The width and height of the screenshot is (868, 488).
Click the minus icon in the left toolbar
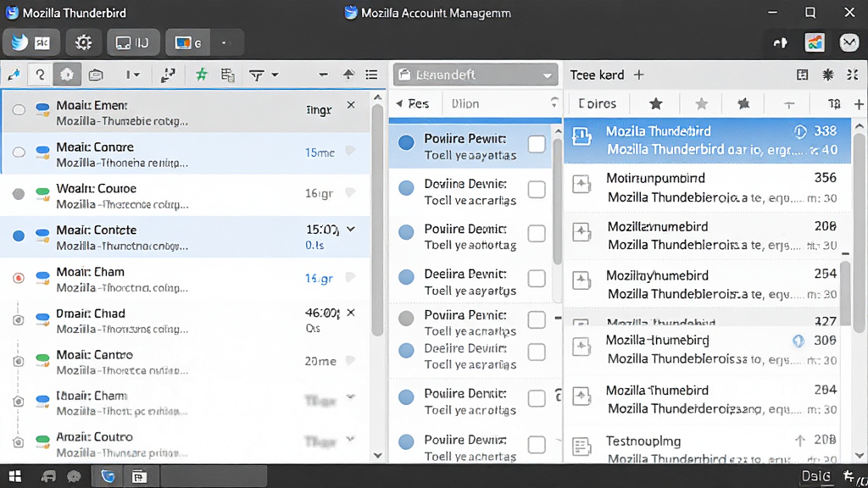coord(323,75)
